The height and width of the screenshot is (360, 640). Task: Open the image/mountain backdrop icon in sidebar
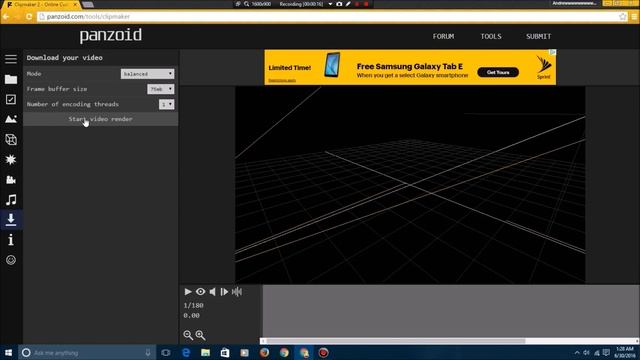coord(11,119)
